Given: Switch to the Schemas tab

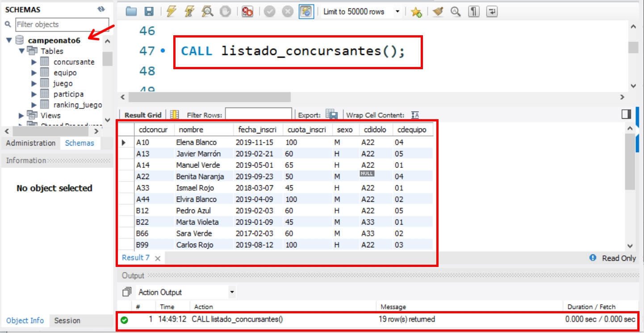Looking at the screenshot, I should tap(79, 143).
